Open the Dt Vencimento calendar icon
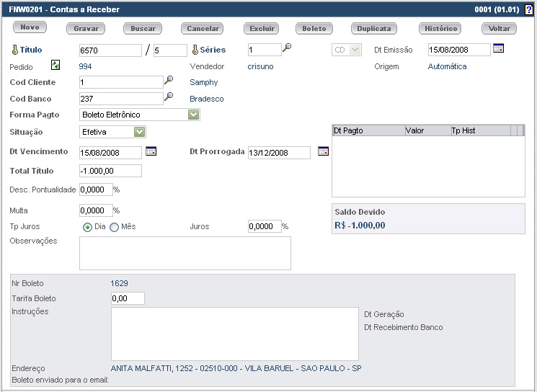The height and width of the screenshot is (392, 537). coord(151,151)
